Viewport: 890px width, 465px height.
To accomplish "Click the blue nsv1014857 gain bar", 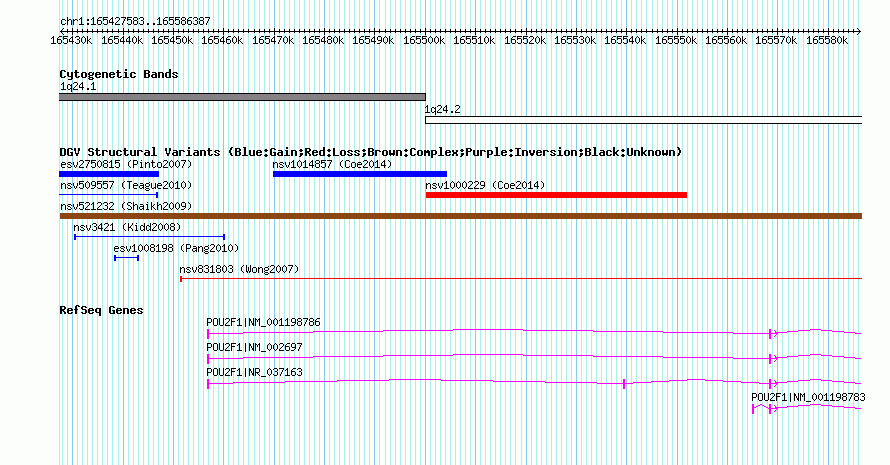I will tap(360, 174).
